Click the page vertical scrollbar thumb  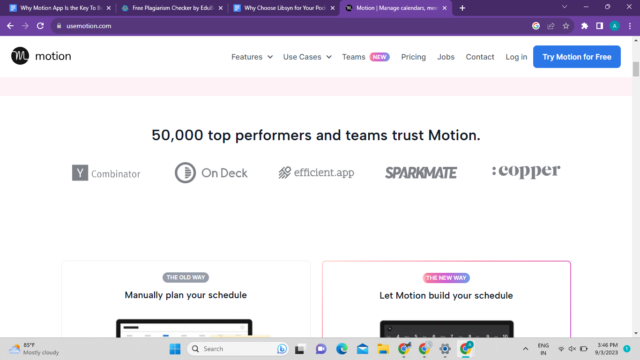tap(636, 69)
